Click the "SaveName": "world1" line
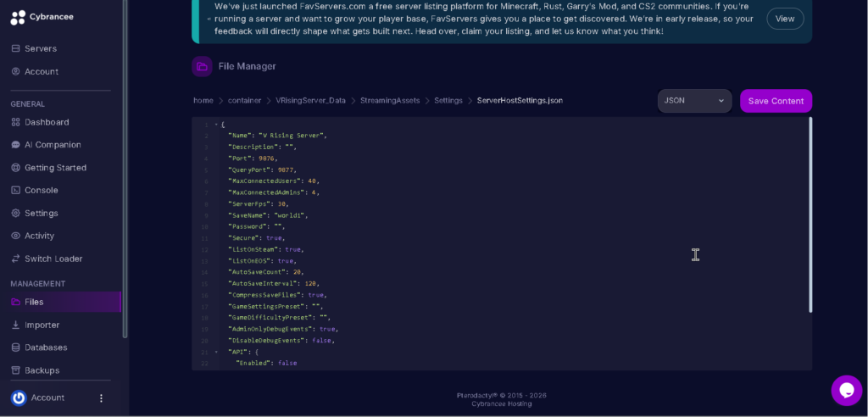The height and width of the screenshot is (417, 868). [x=268, y=215]
